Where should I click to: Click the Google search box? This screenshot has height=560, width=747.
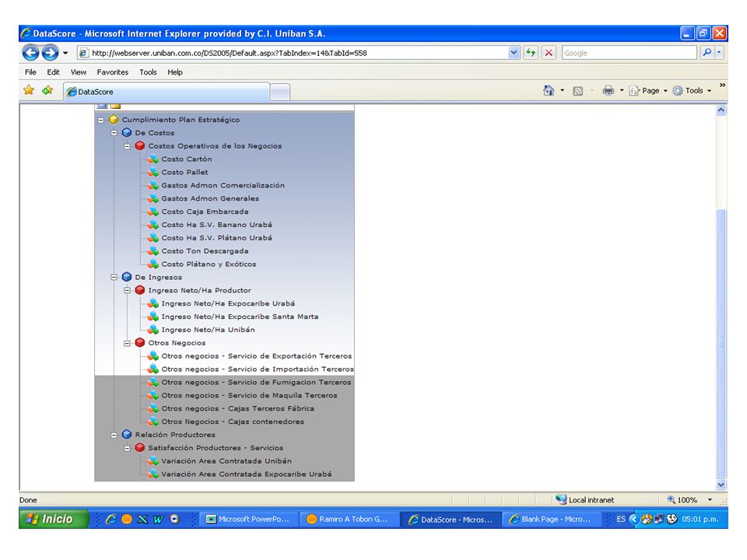pyautogui.click(x=630, y=53)
